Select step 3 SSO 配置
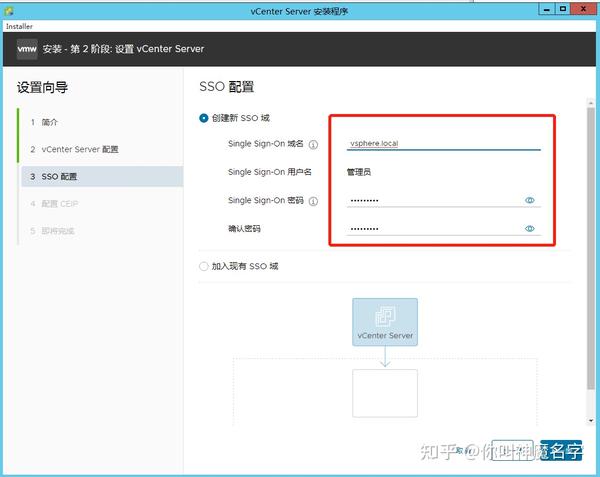The height and width of the screenshot is (477, 600). pos(101,176)
